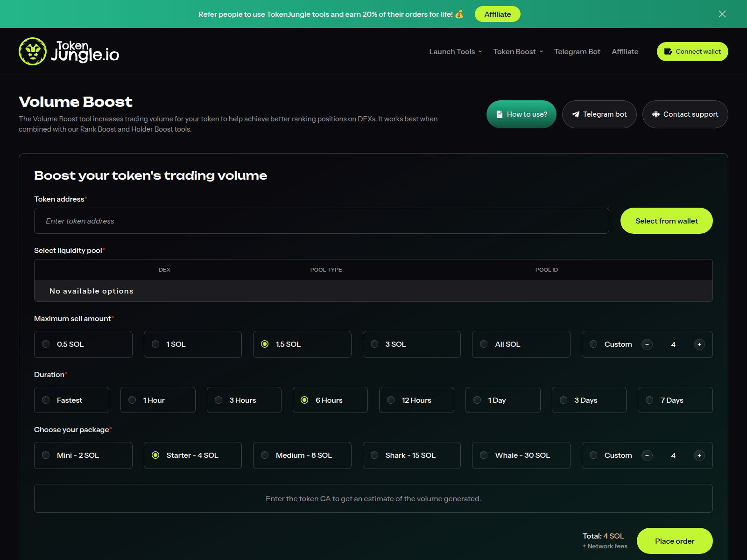Expand the Launch Tools menu chevron
The image size is (747, 560).
point(480,52)
